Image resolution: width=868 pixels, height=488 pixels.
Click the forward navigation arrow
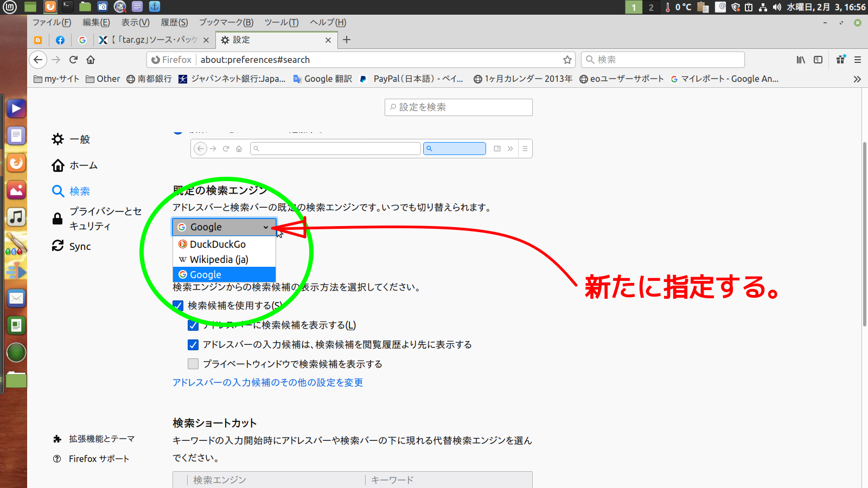coord(56,60)
